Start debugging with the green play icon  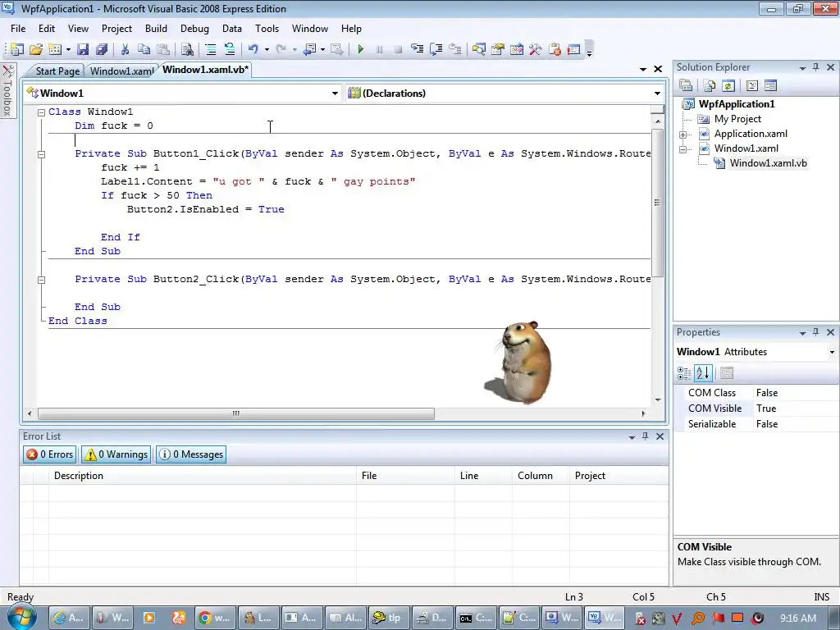[361, 49]
